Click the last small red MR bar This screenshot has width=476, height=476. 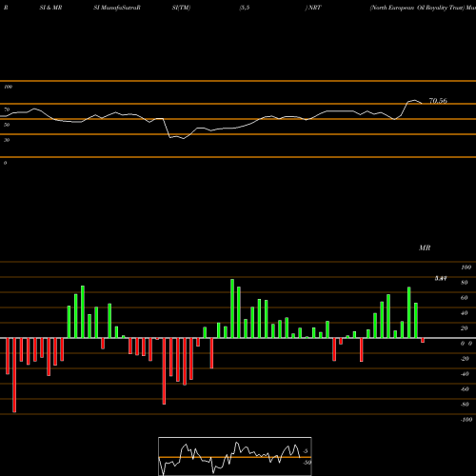click(x=423, y=340)
